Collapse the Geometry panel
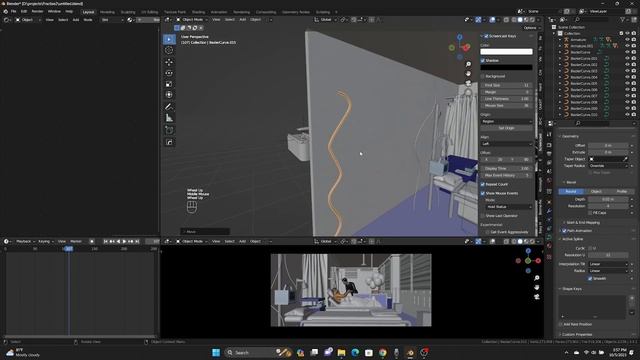Viewport: 640px width, 360px height. click(560, 136)
